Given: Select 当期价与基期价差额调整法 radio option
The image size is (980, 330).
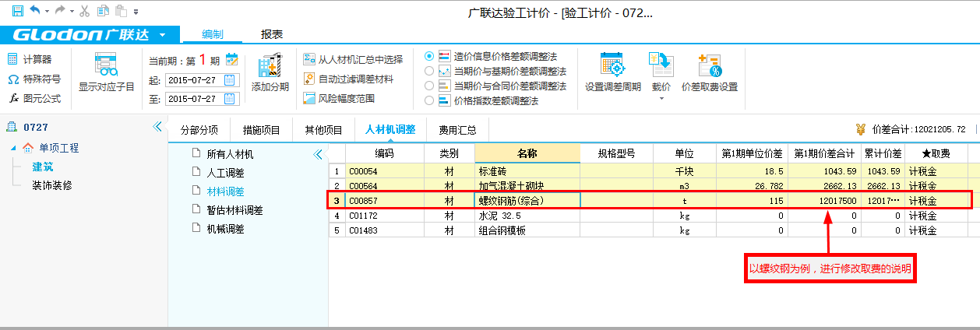Looking at the screenshot, I should [x=429, y=72].
